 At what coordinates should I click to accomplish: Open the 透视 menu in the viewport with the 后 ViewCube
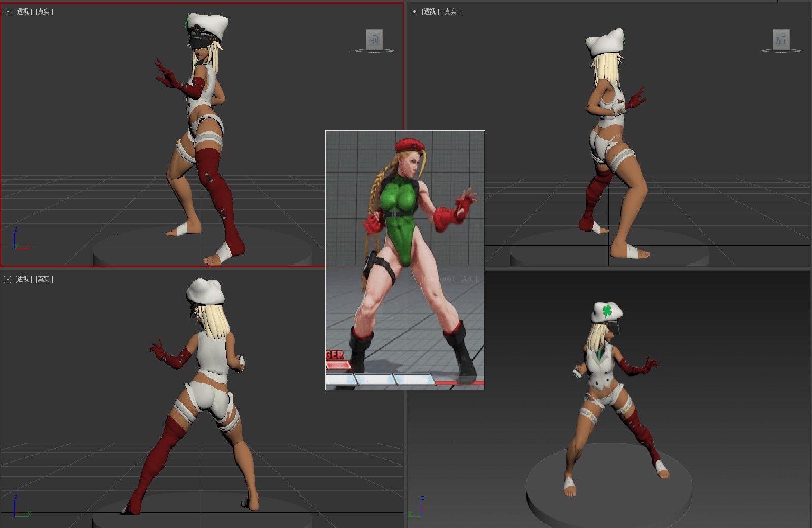430,12
